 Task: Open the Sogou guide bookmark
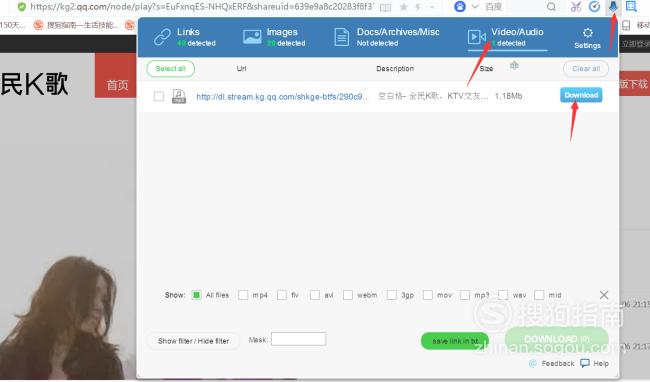(76, 25)
